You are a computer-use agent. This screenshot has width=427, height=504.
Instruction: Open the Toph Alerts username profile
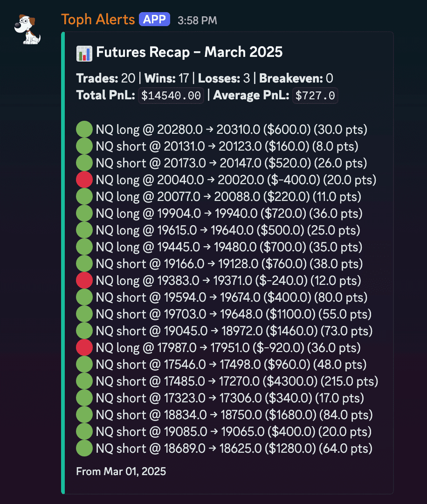click(98, 20)
